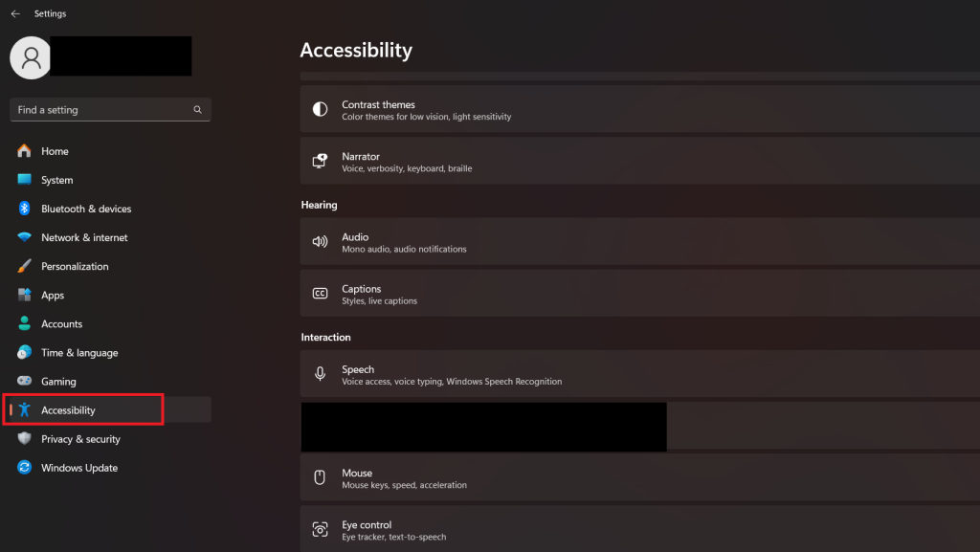Go to Bluetooth & devices settings
This screenshot has width=980, height=552.
coord(86,209)
